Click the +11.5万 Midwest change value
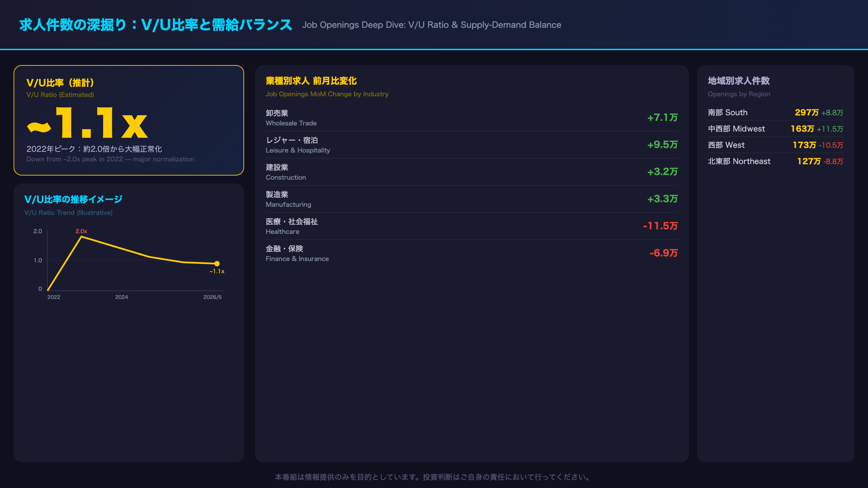Screen dimensions: 868x488 click(x=830, y=129)
